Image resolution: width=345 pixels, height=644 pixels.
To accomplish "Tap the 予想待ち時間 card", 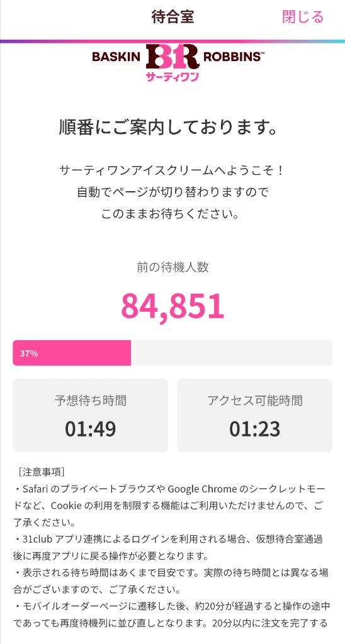I will 91,415.
